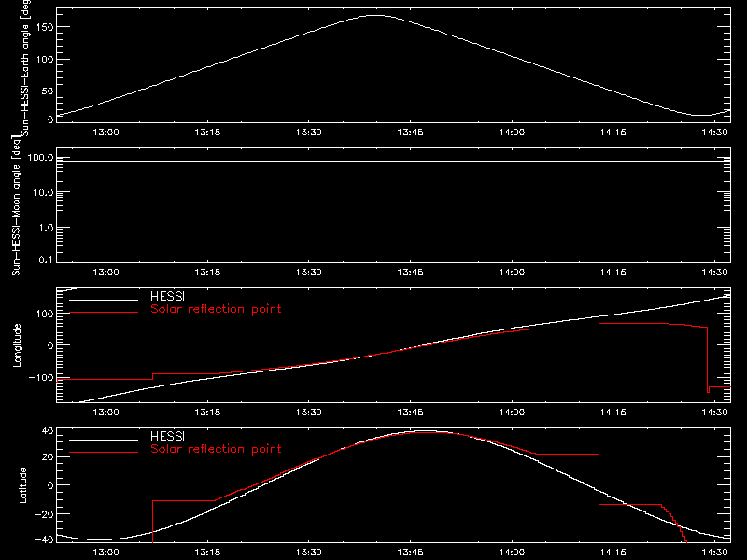Click white HESSI legend line in Longitude plot
Image resolution: width=747 pixels, height=560 pixels.
coord(104,300)
